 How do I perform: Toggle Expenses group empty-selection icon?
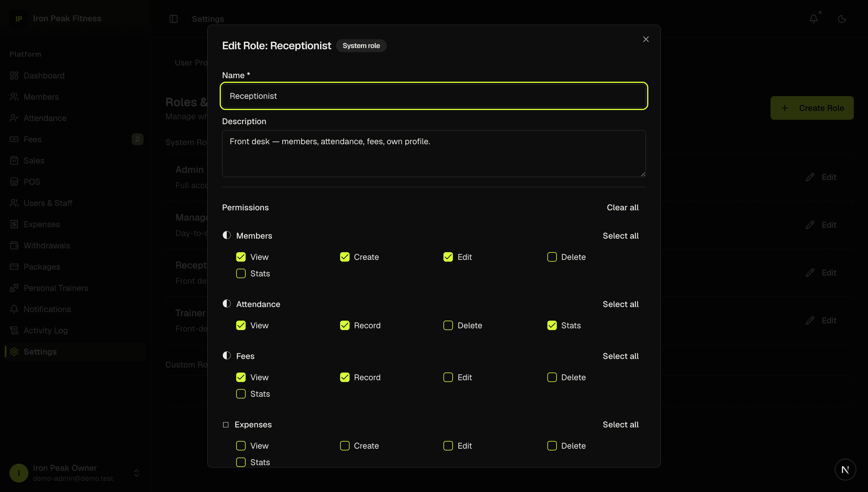coord(226,425)
